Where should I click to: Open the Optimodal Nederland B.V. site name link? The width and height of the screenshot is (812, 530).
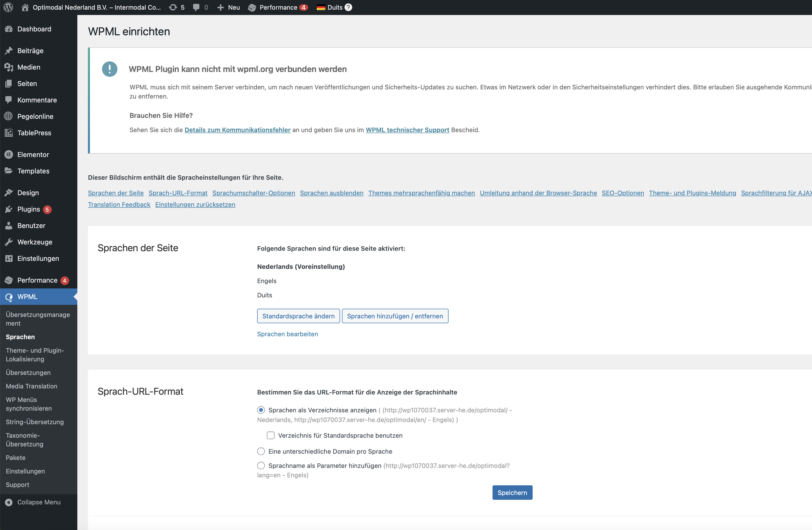pos(97,7)
